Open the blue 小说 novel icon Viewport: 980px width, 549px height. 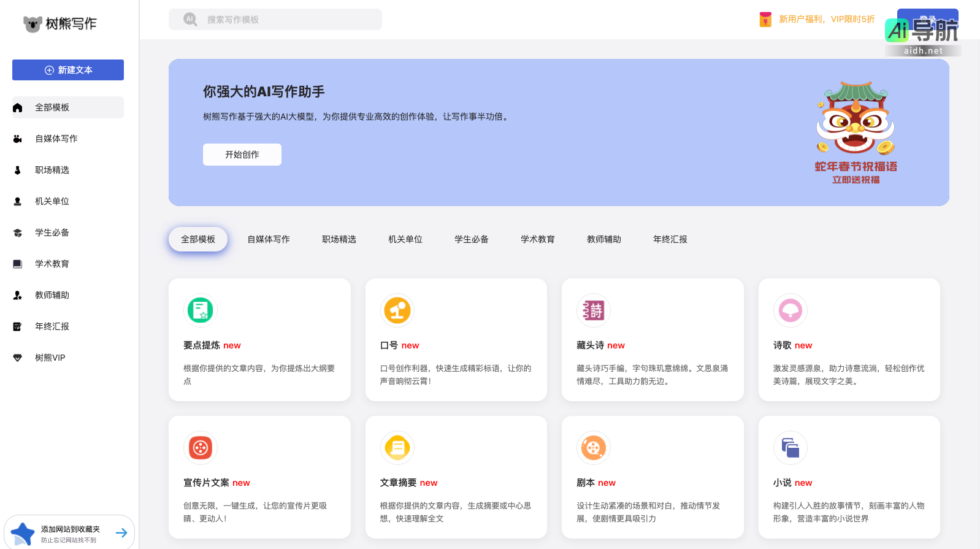click(x=790, y=448)
